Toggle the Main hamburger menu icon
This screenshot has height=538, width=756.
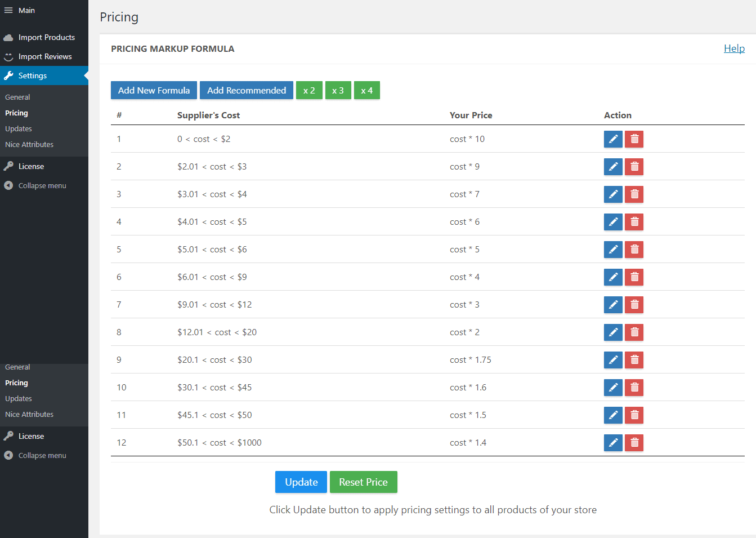[8, 10]
